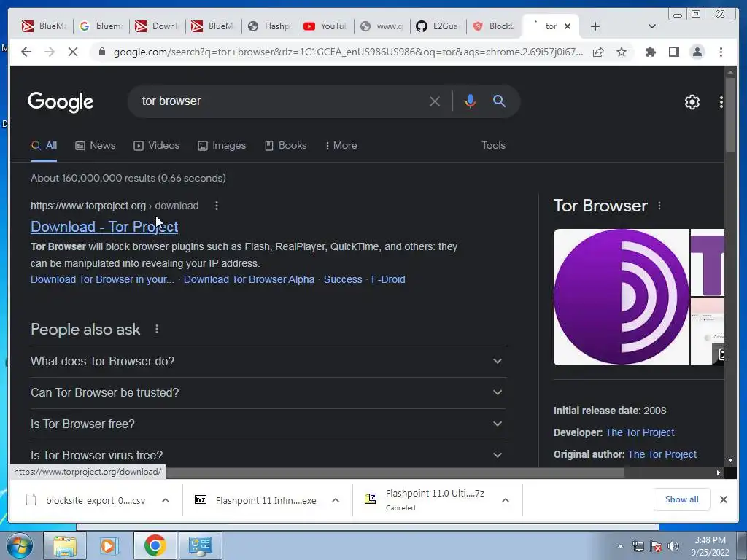Open the Chrome extensions puzzle icon

coord(650,52)
